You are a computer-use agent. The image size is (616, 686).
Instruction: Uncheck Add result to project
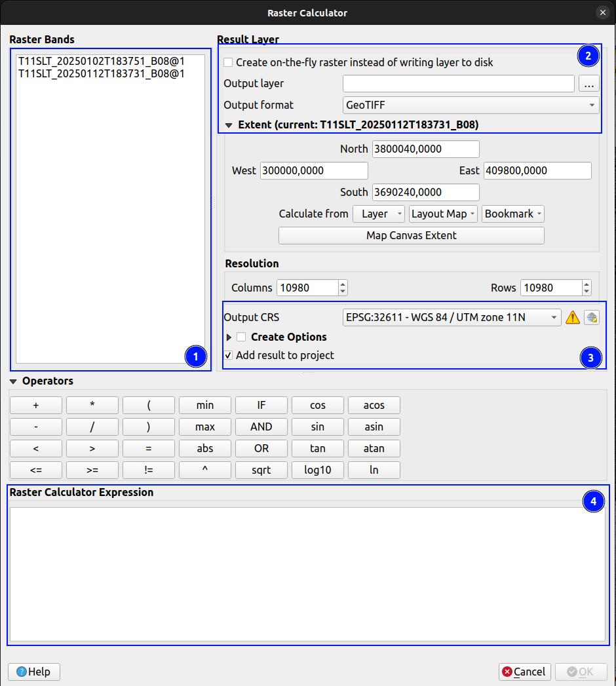[x=228, y=355]
